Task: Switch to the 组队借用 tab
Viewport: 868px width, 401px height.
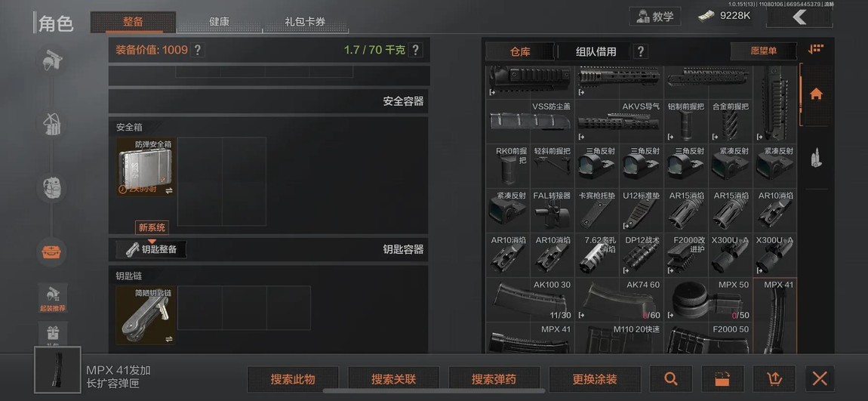Action: [x=596, y=51]
